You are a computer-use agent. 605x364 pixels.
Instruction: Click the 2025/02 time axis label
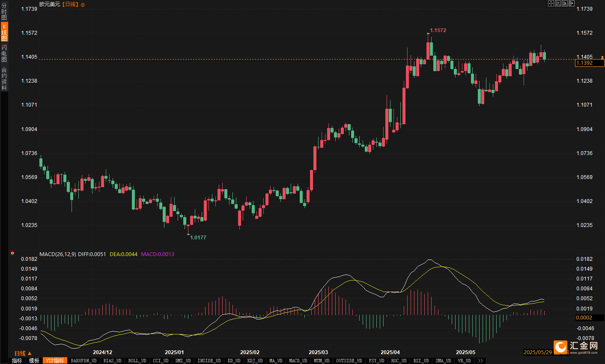coord(250,352)
